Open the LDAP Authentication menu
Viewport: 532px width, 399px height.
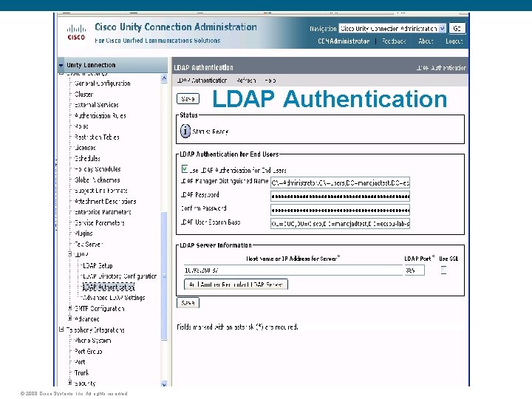click(x=202, y=81)
